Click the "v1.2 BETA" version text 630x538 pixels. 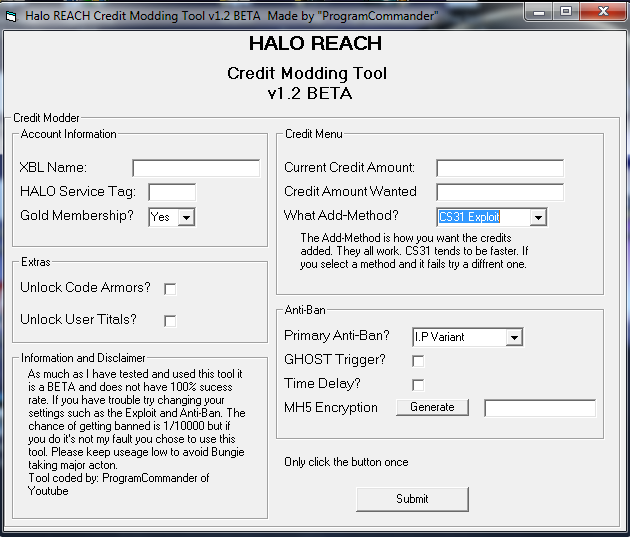[x=310, y=94]
